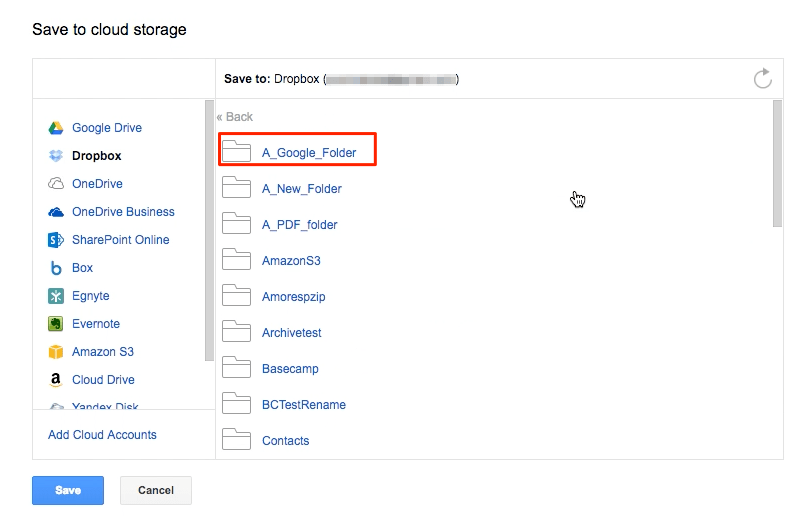Click the Amazon S3 cube icon

(x=56, y=352)
